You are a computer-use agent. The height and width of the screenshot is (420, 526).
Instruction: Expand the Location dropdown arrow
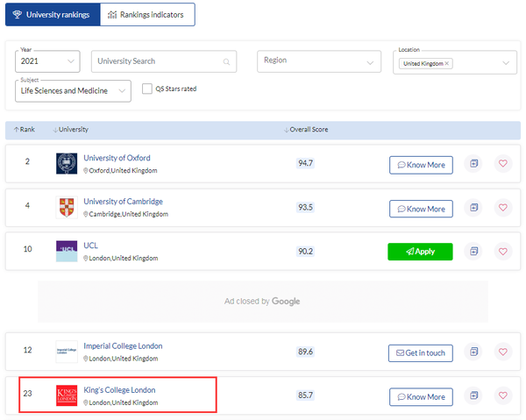(x=506, y=63)
